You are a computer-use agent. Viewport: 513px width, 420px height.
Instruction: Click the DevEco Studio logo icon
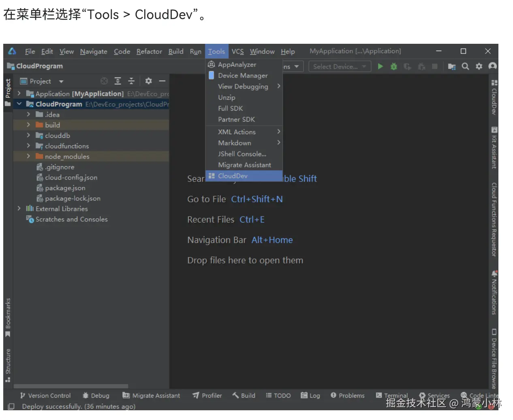(12, 51)
